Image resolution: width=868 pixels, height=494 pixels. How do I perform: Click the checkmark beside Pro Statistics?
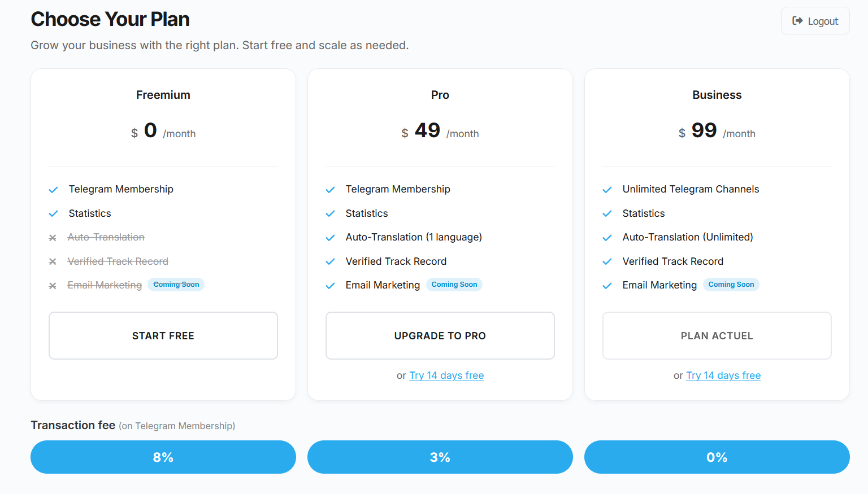(330, 213)
